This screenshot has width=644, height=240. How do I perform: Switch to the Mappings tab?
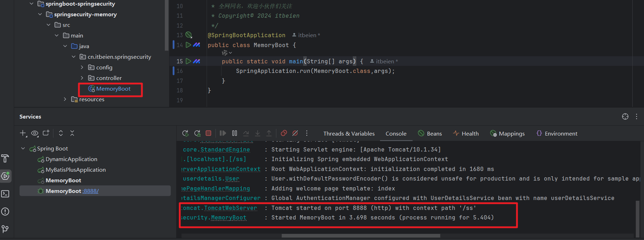[507, 133]
